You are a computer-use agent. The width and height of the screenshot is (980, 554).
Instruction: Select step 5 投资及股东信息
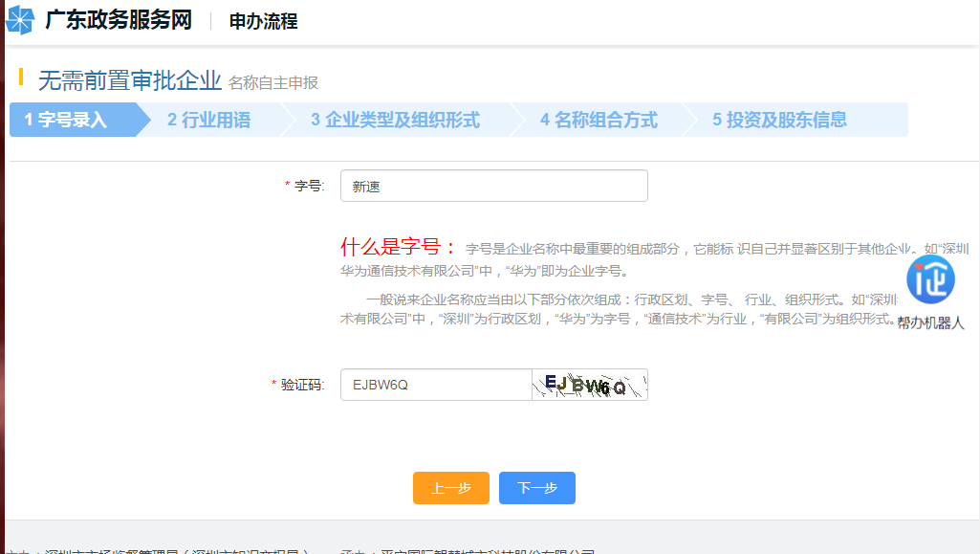point(779,120)
